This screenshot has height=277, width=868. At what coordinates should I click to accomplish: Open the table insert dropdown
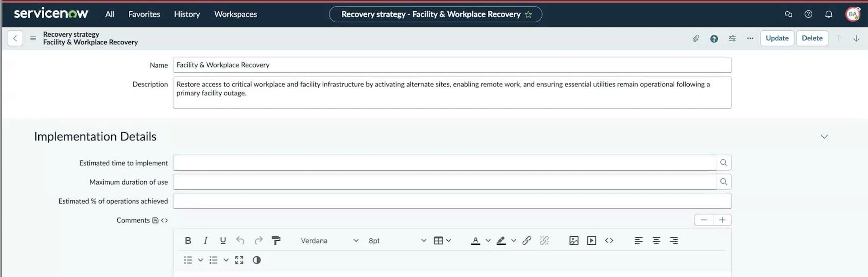[x=442, y=241]
